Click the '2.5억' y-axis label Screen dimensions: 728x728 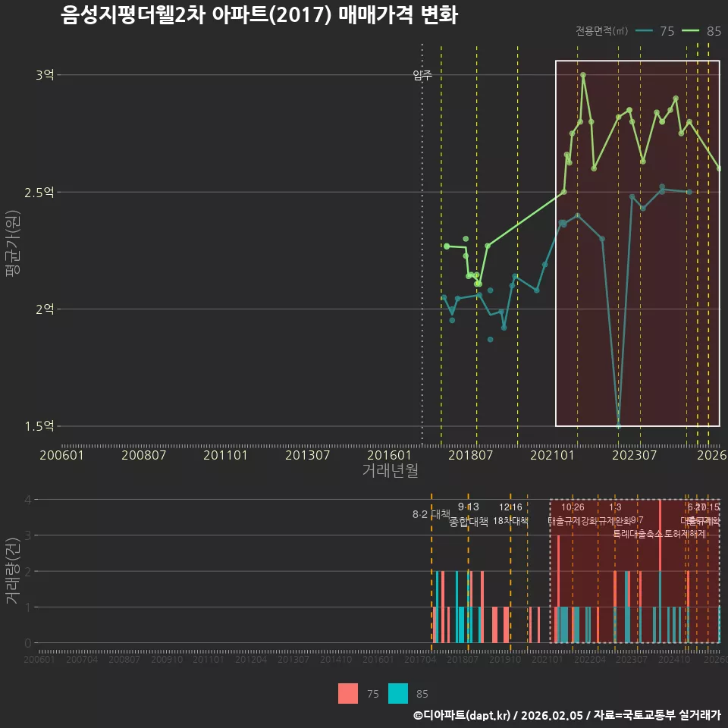tap(39, 192)
